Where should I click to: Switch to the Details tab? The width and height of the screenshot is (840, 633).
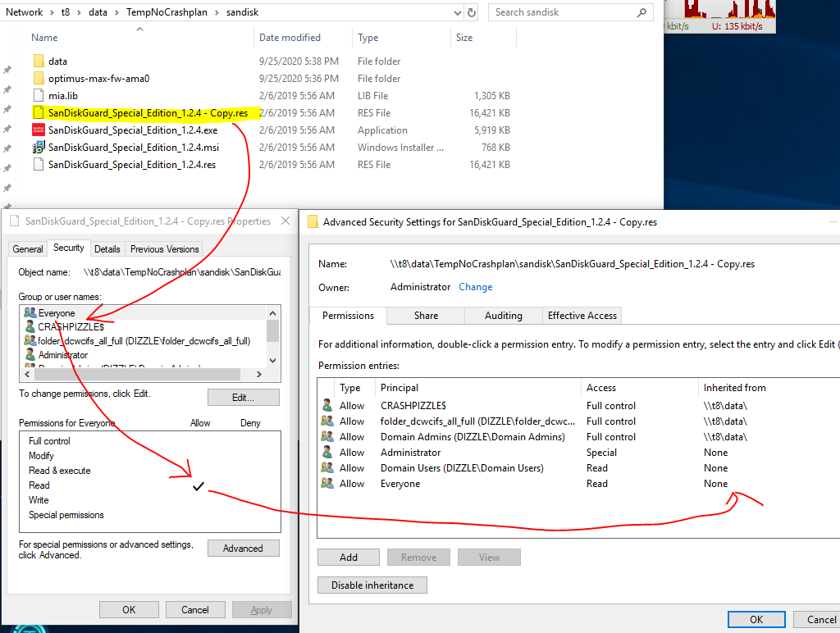[x=107, y=249]
